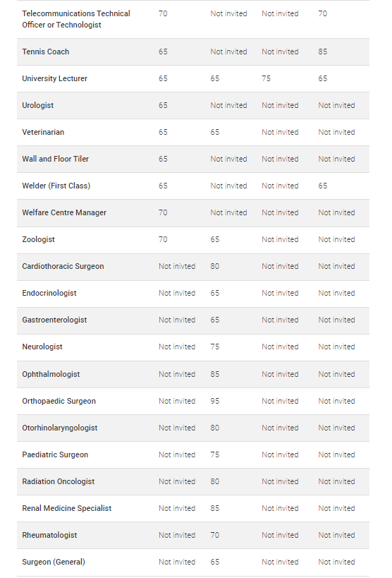This screenshot has height=578, width=392.
Task: Click the University Lecturer occupation name
Action: coord(54,78)
